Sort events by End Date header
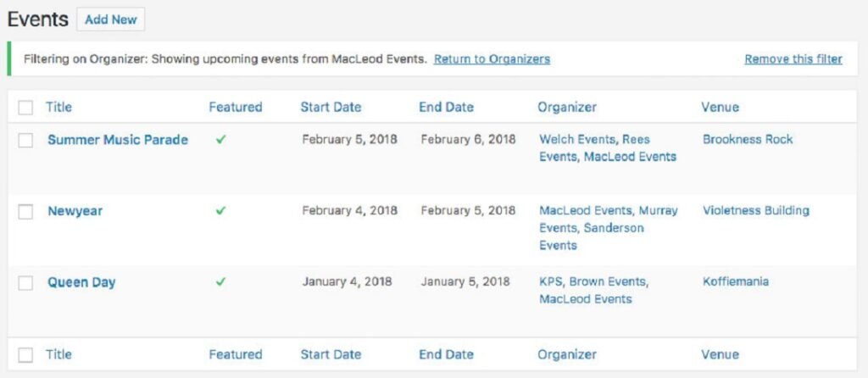 pyautogui.click(x=446, y=108)
